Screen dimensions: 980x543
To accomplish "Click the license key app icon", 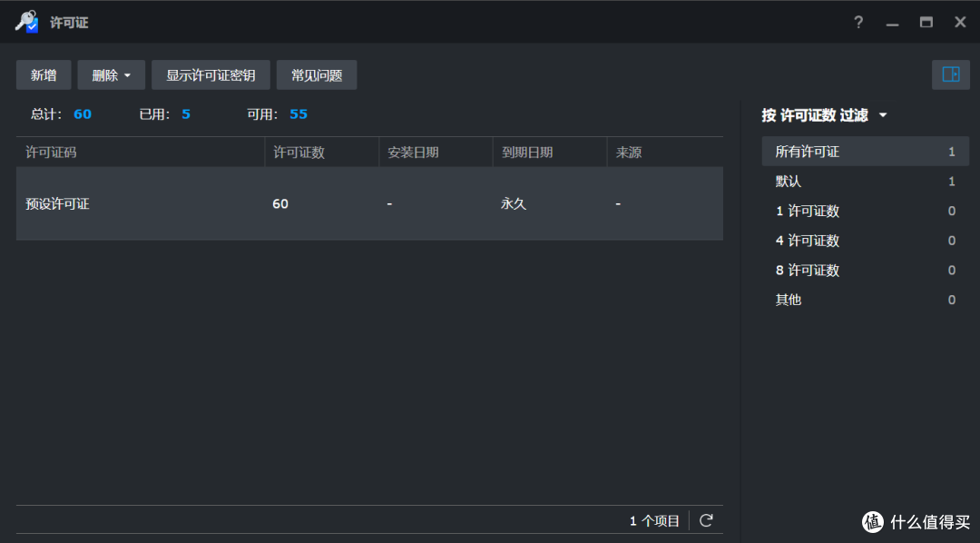I will pos(27,22).
